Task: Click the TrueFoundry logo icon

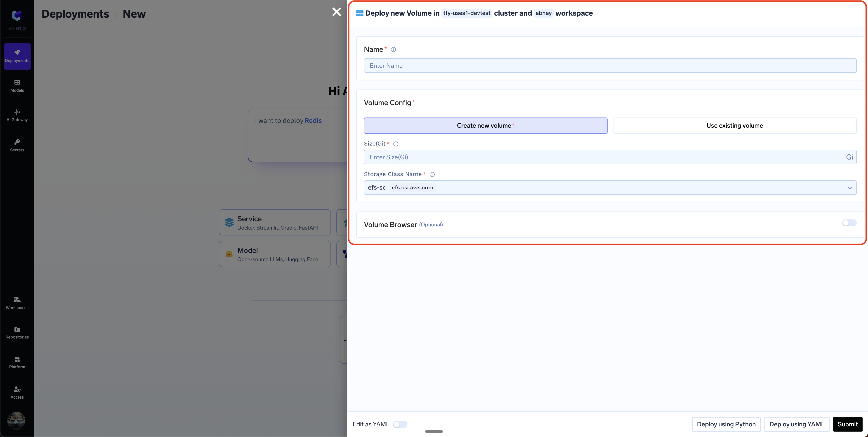Action: [17, 15]
